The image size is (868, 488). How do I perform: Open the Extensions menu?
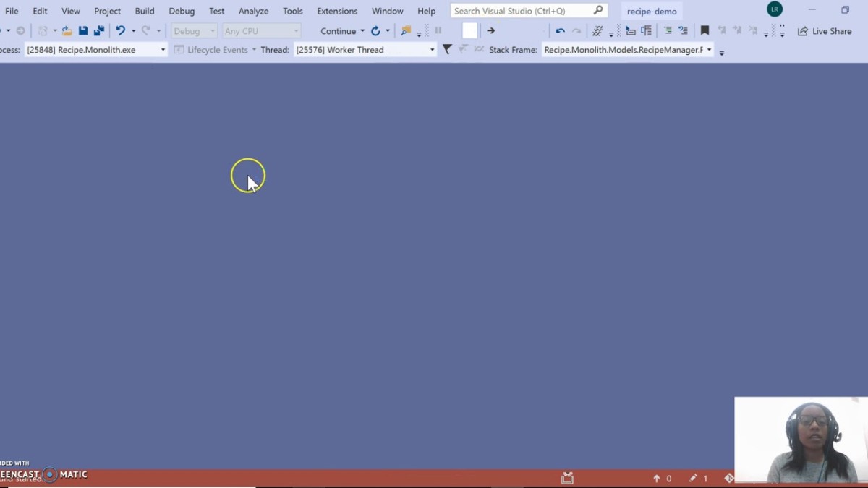tap(337, 11)
